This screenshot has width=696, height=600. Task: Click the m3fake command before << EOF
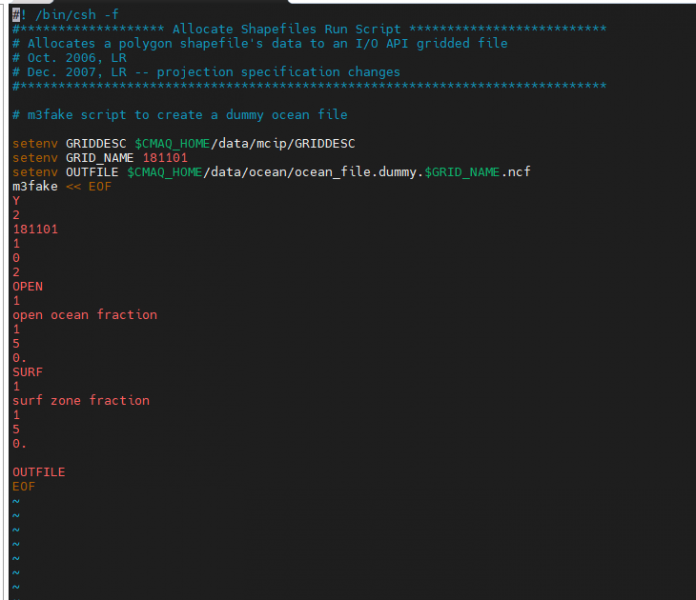35,186
